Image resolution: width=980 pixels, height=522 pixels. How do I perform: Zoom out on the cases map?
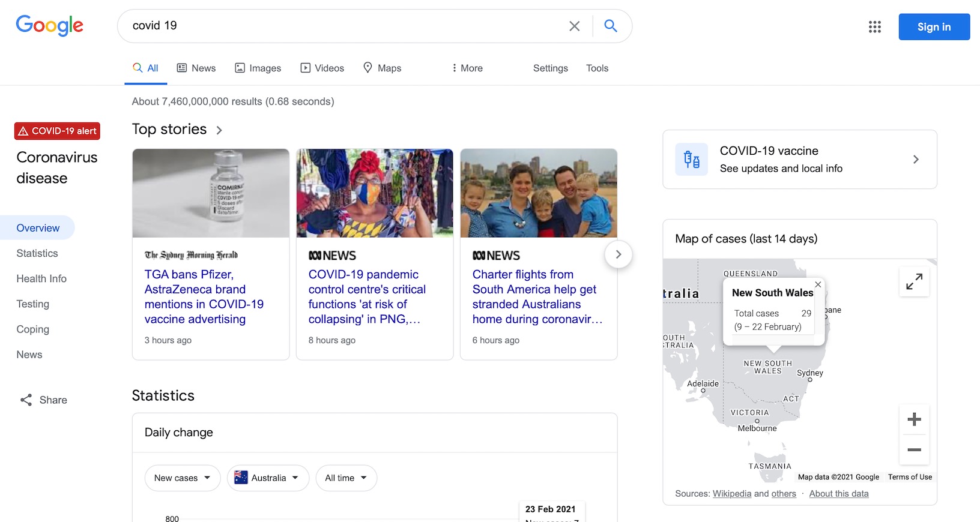coord(914,450)
